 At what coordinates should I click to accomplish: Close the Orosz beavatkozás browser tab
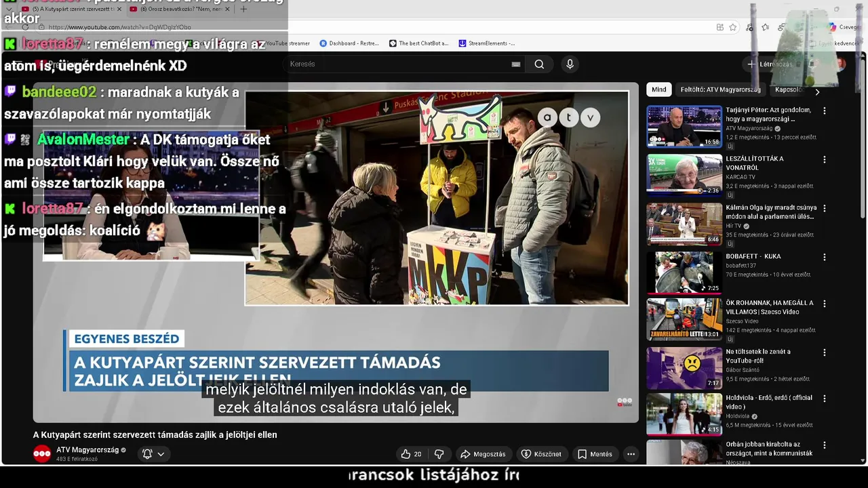tap(226, 9)
